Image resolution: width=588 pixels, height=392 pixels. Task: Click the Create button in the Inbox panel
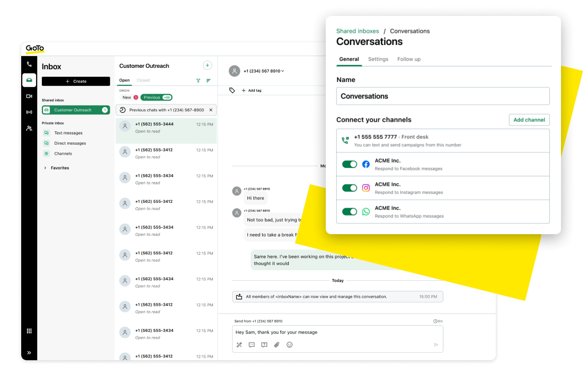(x=76, y=81)
